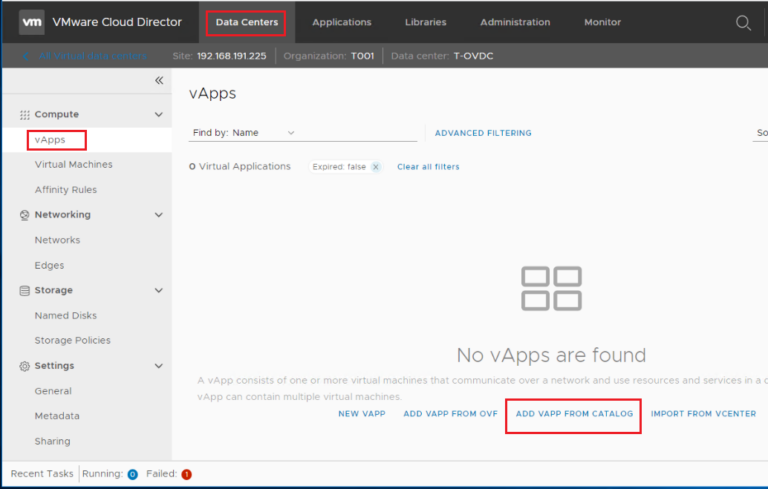Open the search magnifier icon
Viewport: 768px width, 489px height.
743,23
